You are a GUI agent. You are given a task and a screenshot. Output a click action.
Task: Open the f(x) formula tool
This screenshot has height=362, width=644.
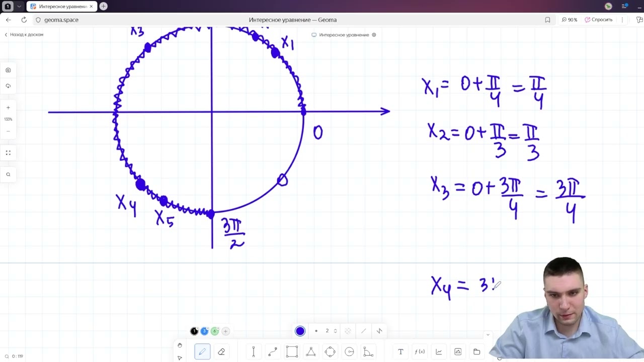[419, 352]
